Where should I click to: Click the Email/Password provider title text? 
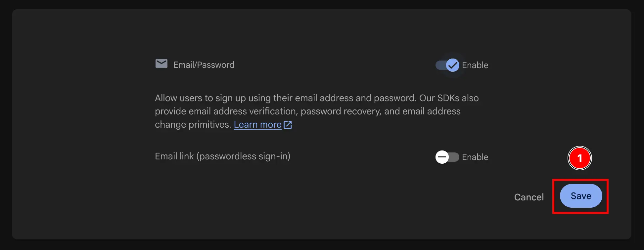(x=204, y=65)
